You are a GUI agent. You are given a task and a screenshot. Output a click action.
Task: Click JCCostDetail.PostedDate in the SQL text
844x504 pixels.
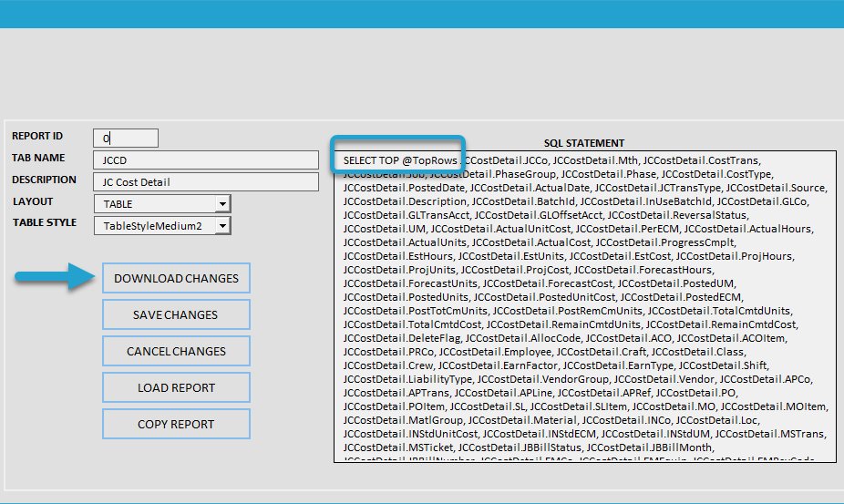404,188
